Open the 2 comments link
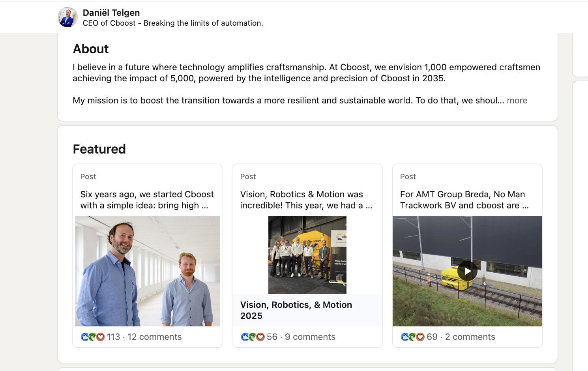Viewport: 588px width, 371px height. pyautogui.click(x=470, y=337)
